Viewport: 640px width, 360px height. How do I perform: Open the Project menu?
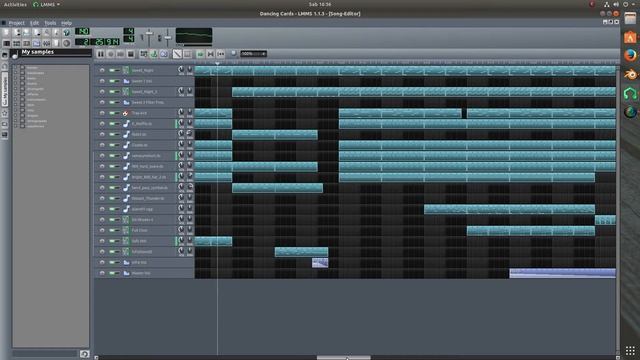[17, 23]
